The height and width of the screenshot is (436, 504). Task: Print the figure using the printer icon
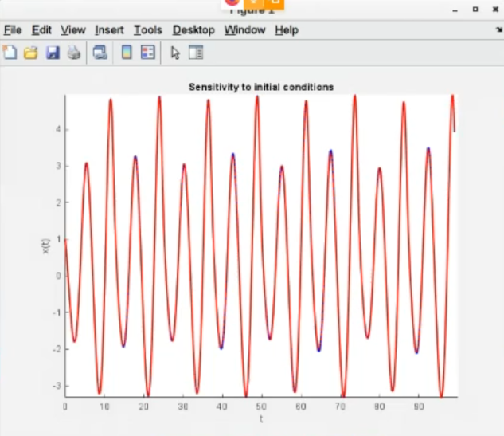pos(73,53)
